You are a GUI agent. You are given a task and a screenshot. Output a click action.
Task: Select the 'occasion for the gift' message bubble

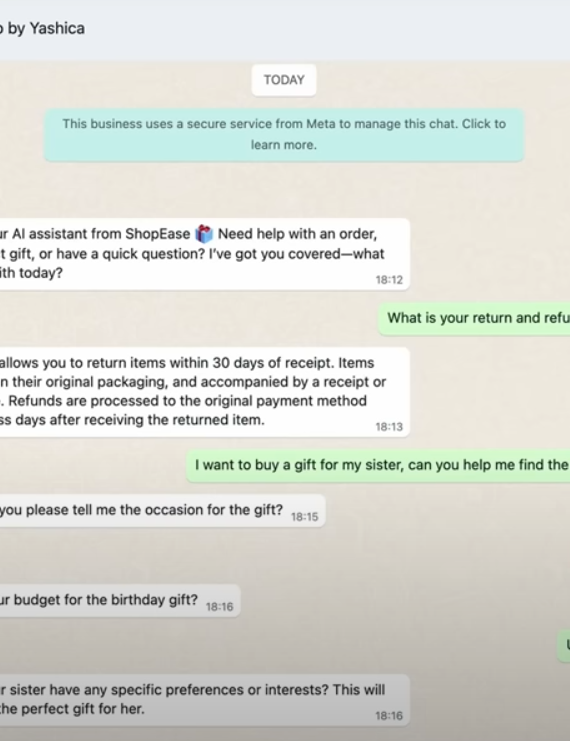(163, 510)
